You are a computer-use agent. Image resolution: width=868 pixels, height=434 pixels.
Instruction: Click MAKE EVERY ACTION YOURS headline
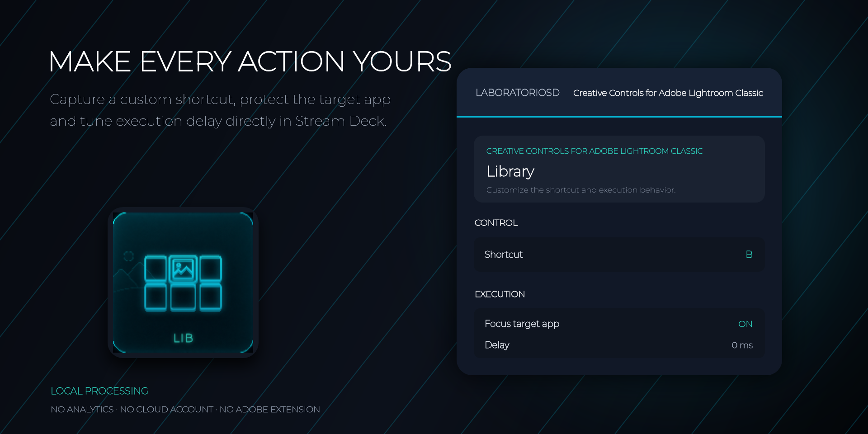click(250, 61)
